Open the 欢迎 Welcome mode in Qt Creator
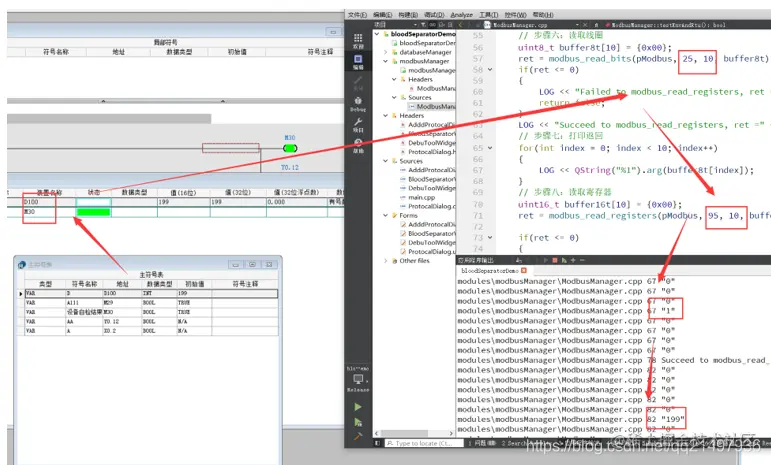This screenshot has height=465, width=771. point(358,41)
